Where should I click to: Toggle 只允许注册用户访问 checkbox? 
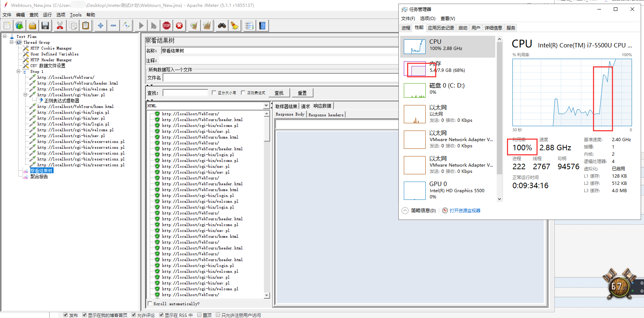point(218,315)
